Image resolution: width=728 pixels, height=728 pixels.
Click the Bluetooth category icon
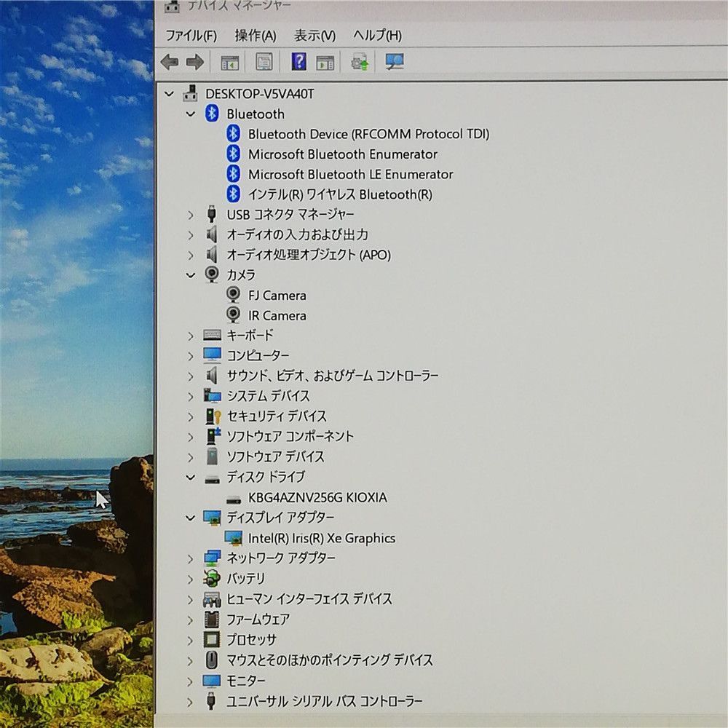click(x=212, y=114)
